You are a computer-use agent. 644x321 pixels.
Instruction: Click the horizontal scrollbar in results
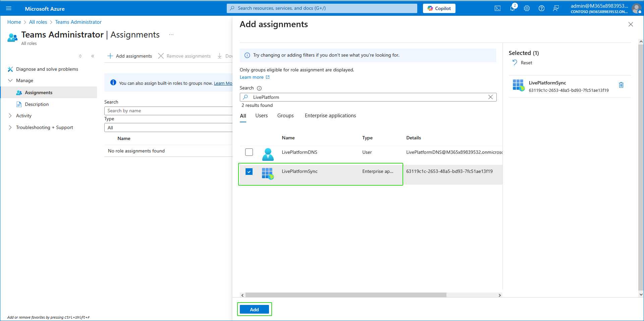[345, 295]
